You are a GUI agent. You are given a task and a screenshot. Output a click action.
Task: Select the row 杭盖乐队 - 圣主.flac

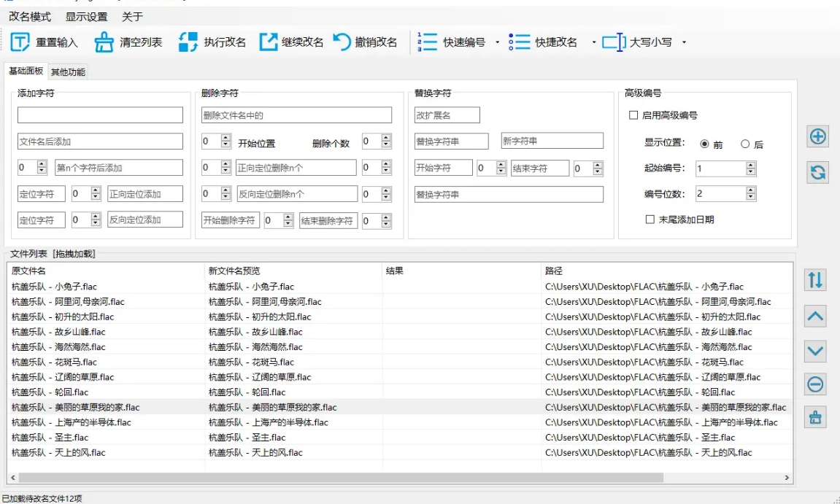(x=400, y=437)
